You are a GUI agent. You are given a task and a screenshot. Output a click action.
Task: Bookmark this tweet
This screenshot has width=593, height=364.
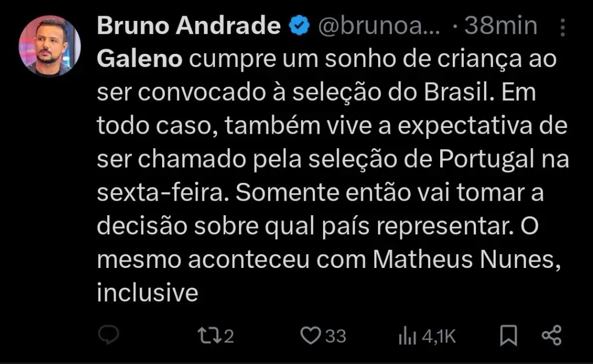click(x=508, y=335)
